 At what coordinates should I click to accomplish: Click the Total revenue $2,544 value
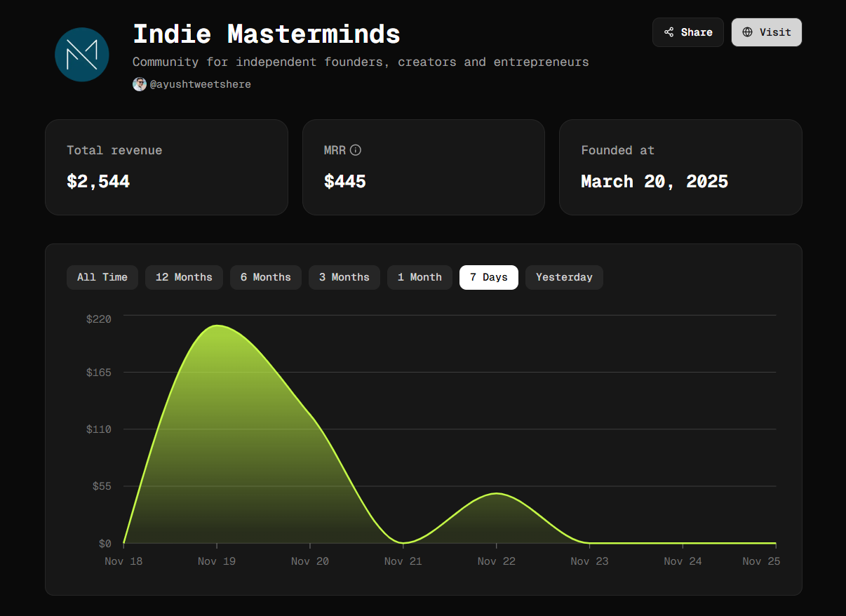point(98,182)
